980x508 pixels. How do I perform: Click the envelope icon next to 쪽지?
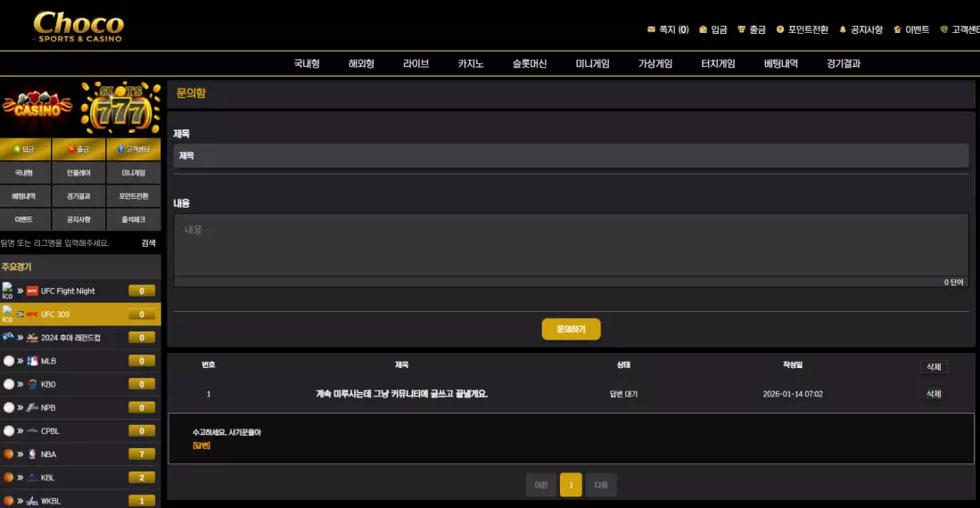click(x=651, y=29)
